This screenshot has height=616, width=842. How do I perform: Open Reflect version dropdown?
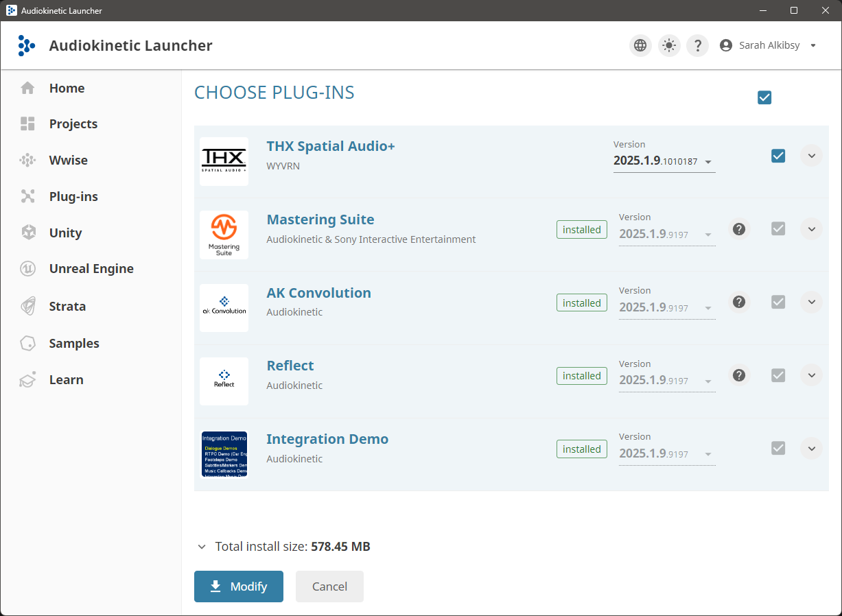667,381
